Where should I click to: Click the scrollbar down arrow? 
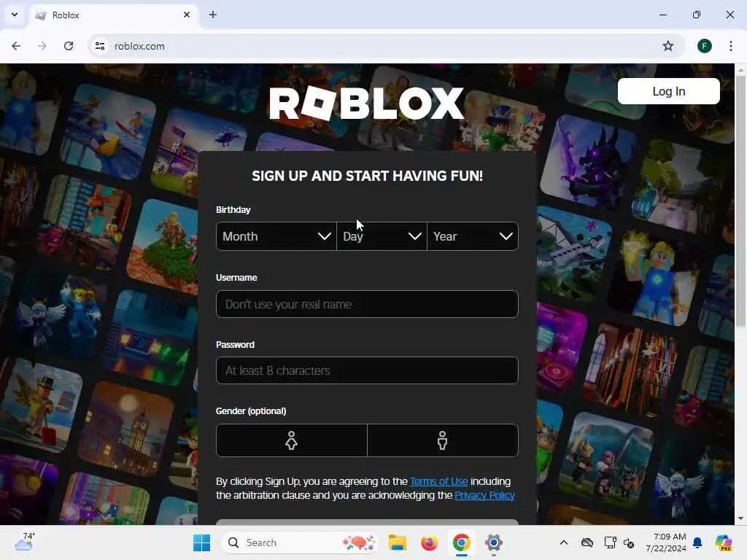(x=740, y=518)
